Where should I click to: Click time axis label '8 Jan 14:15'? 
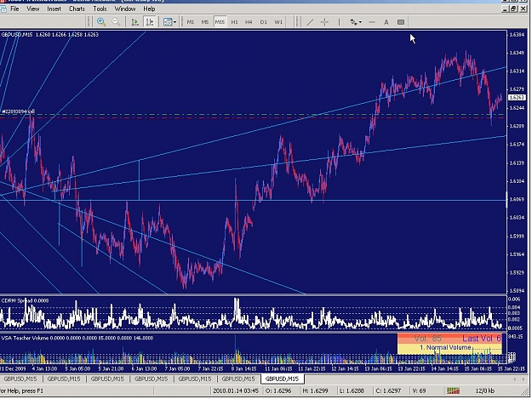(245, 369)
